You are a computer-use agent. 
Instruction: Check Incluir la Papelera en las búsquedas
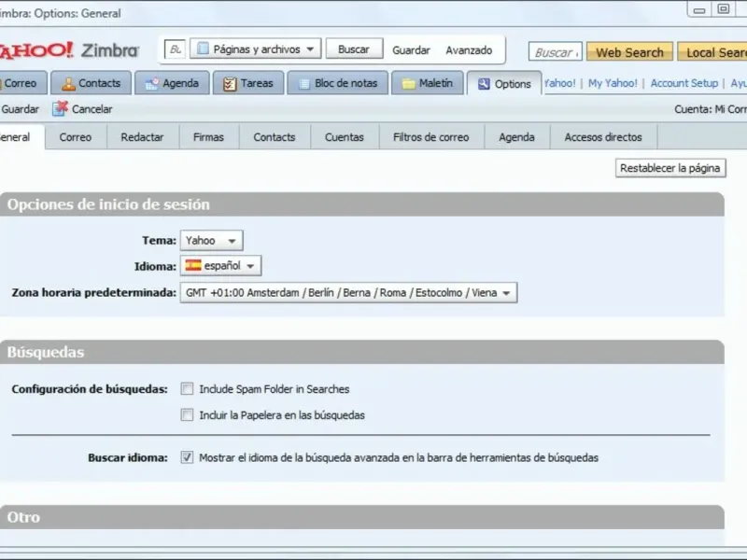coord(187,414)
